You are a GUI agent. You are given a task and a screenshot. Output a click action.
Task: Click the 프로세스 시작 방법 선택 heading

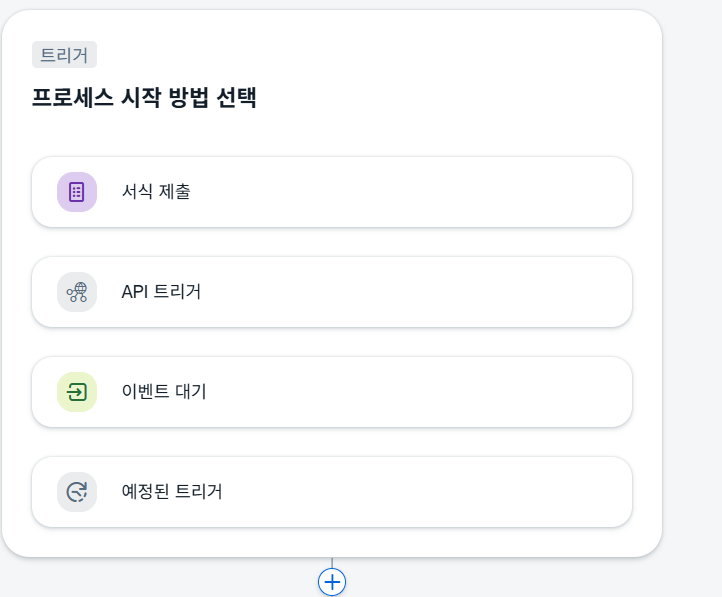[144, 97]
